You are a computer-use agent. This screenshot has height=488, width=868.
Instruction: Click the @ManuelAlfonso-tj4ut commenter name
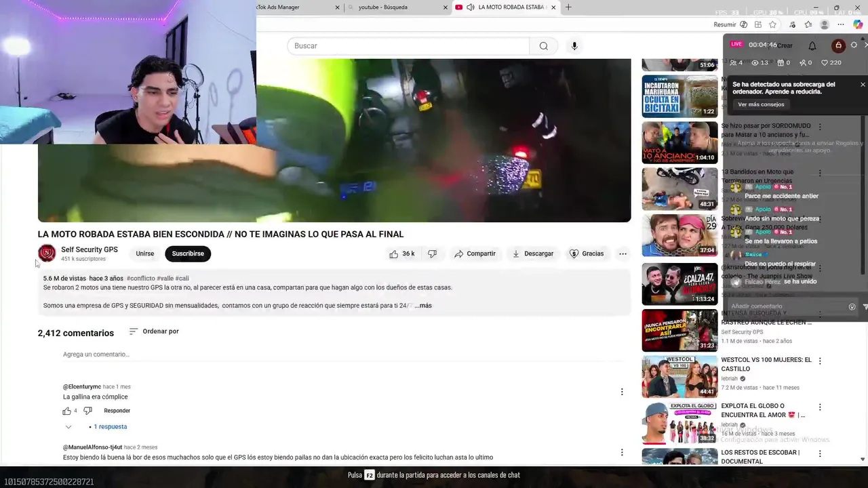point(92,447)
